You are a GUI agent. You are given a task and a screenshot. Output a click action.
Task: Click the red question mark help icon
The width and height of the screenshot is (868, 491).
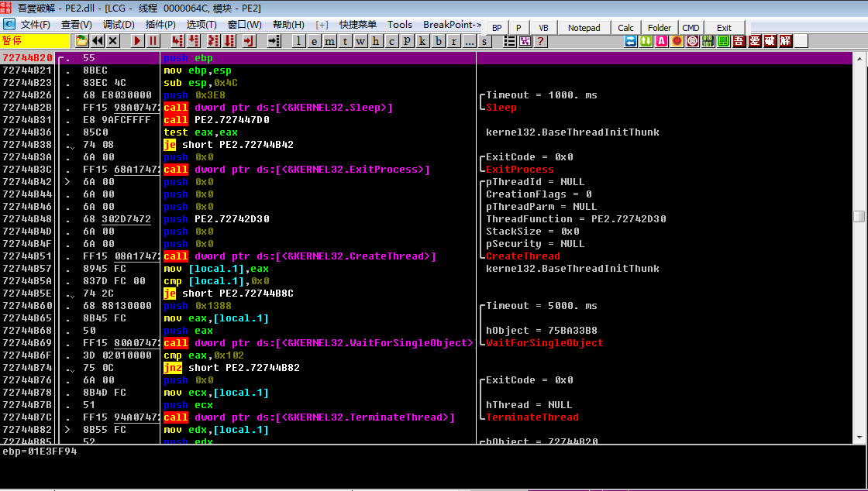(x=541, y=41)
